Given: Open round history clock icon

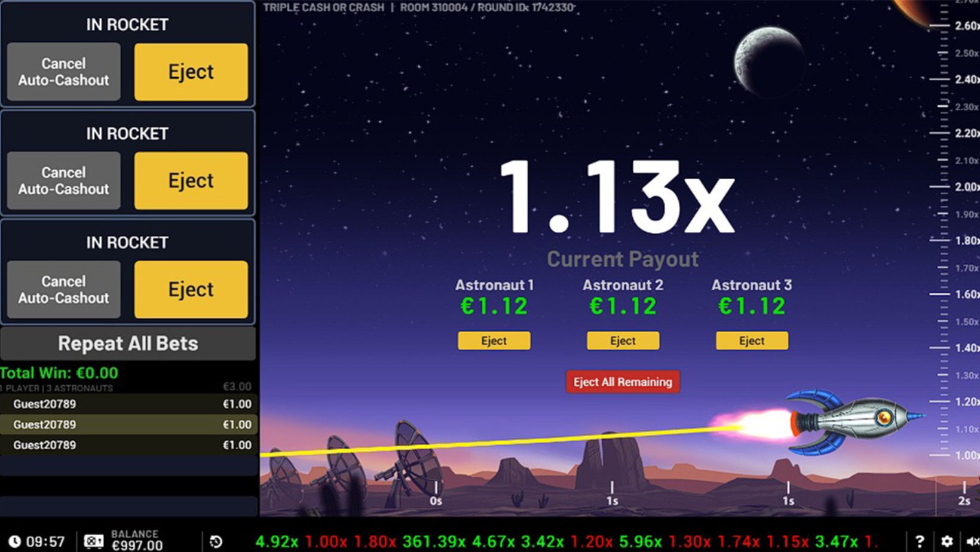Looking at the screenshot, I should (216, 541).
